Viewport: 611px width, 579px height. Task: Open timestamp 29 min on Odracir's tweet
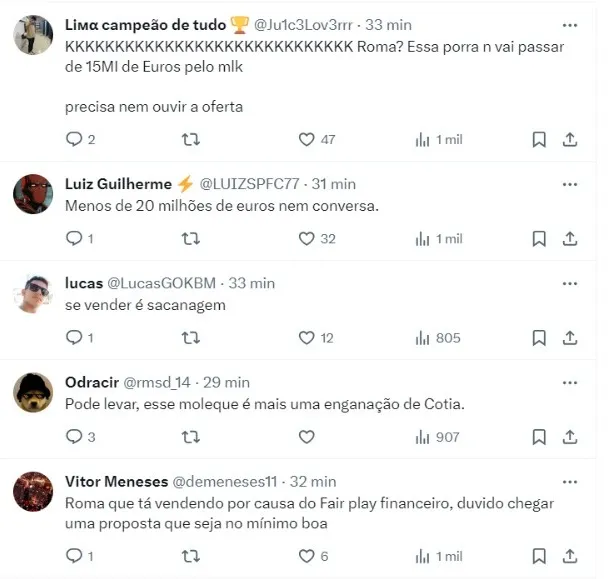pos(226,383)
